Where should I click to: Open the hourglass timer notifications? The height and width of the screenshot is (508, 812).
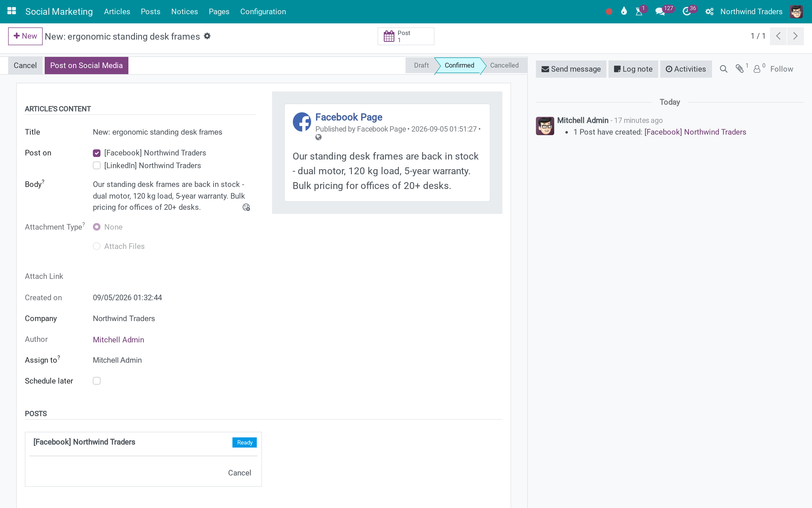[639, 12]
